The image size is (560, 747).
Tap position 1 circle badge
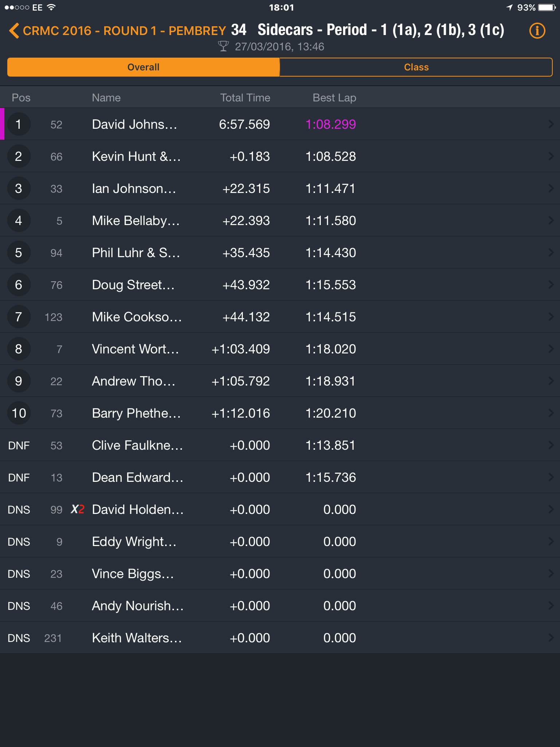click(19, 124)
